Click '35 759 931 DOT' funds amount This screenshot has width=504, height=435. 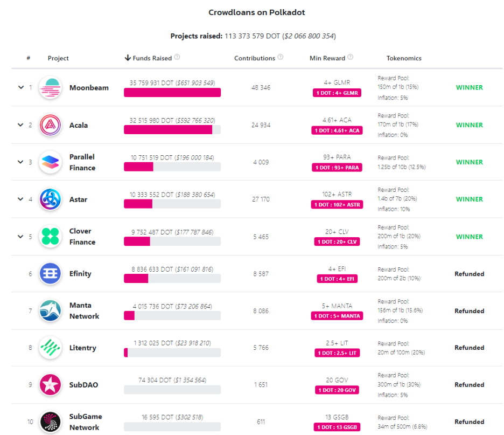tap(151, 83)
